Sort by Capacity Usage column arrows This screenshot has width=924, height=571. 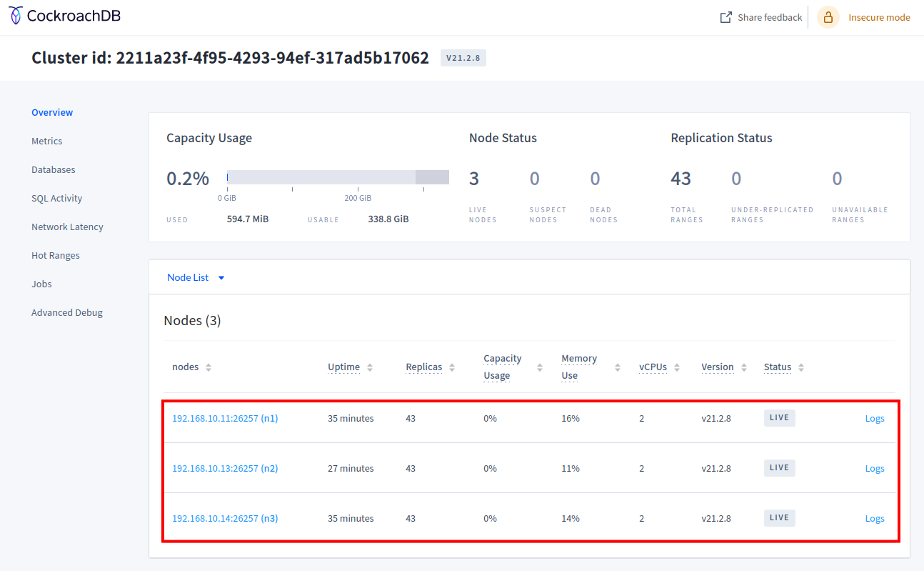[x=540, y=367]
